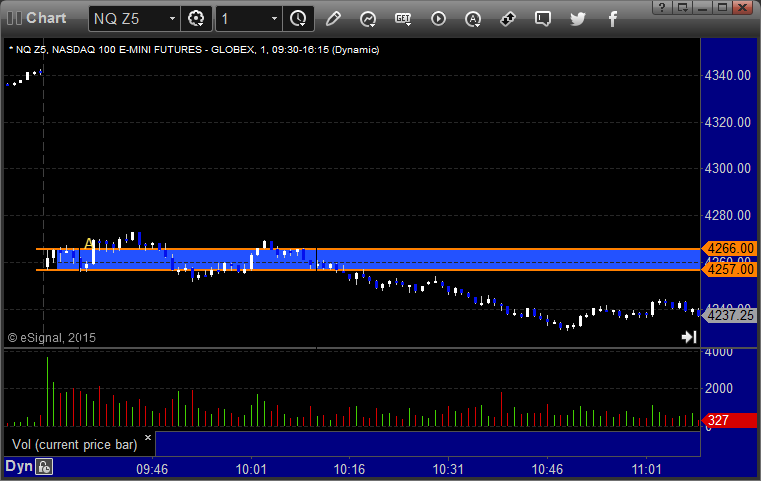This screenshot has height=481, width=761.
Task: Expand the NQ Z5 symbol dropdown
Action: coord(172,19)
